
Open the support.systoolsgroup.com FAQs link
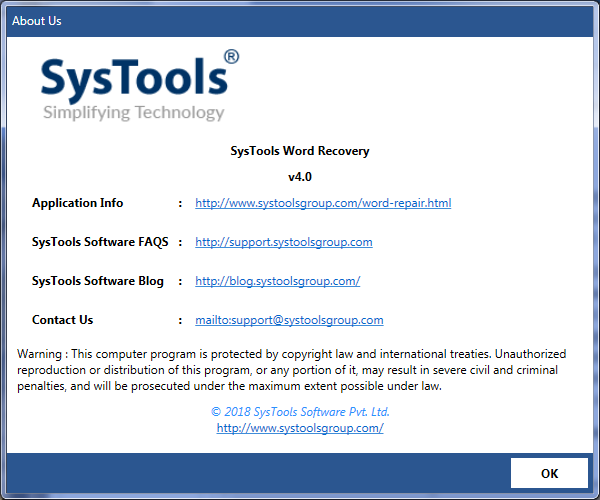[x=284, y=242]
